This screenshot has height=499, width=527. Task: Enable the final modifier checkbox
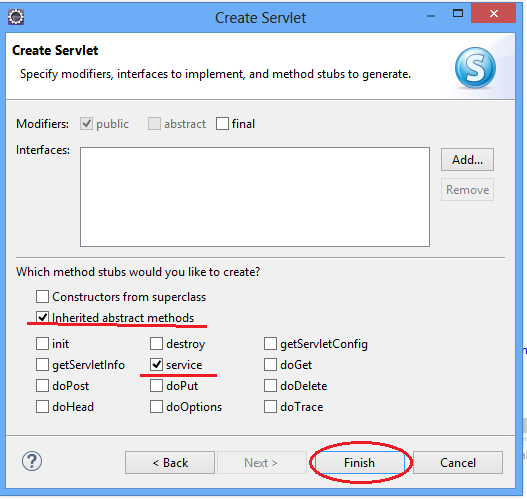point(222,124)
